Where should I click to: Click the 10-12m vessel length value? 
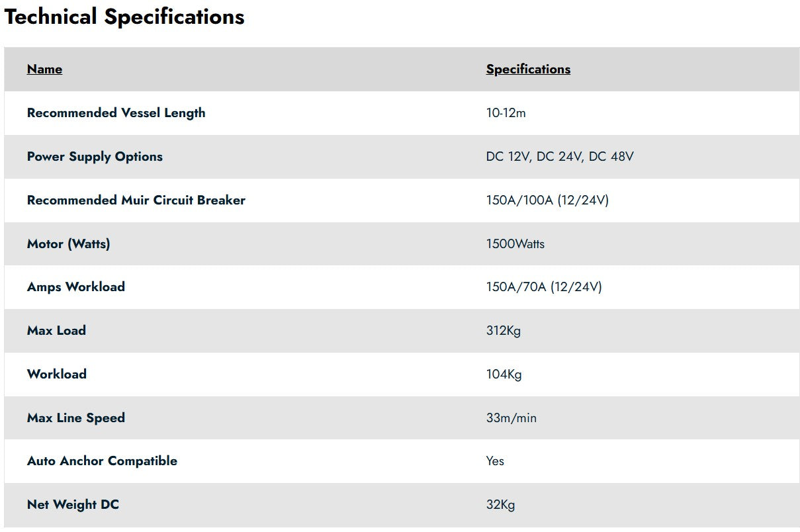(x=506, y=113)
